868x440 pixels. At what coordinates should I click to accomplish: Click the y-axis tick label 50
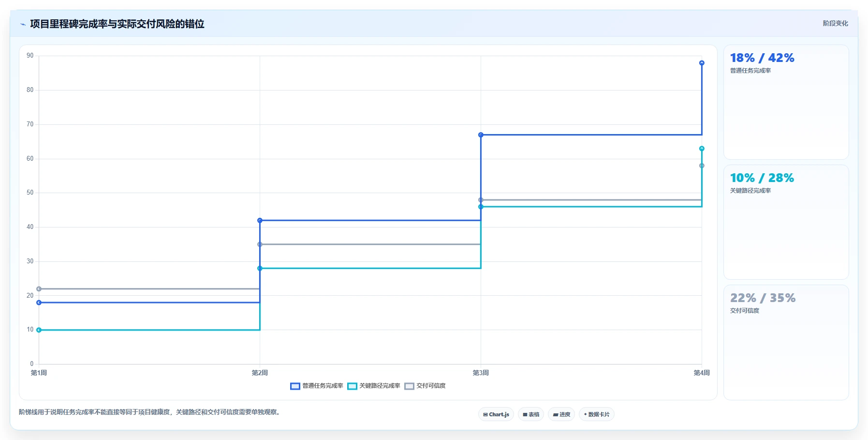[30, 193]
